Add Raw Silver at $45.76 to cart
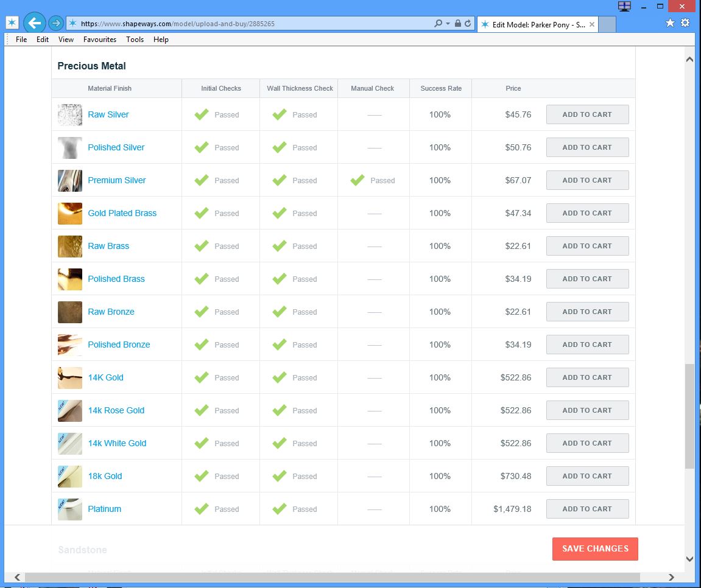The height and width of the screenshot is (588, 701). (x=588, y=114)
